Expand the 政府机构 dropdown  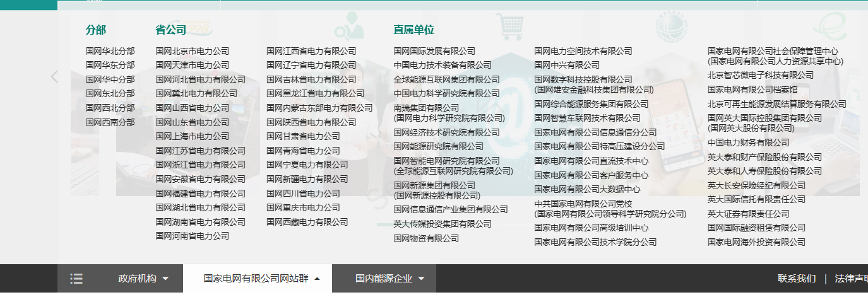(143, 279)
